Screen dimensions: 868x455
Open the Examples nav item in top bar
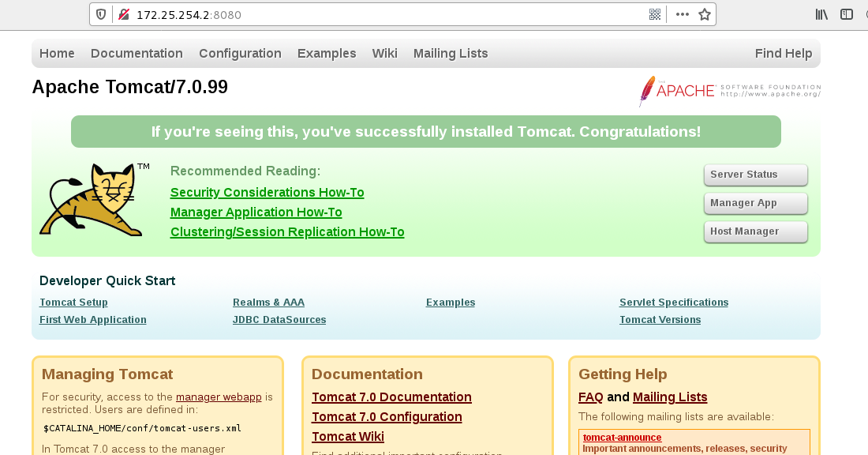pyautogui.click(x=327, y=53)
